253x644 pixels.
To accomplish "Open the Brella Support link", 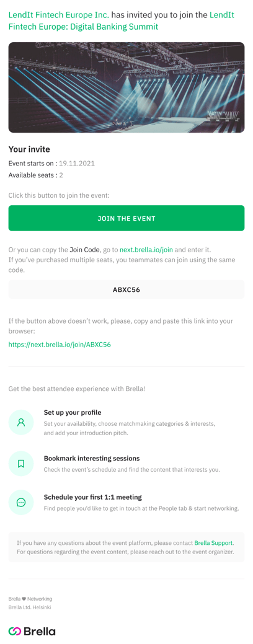I will pos(213,542).
